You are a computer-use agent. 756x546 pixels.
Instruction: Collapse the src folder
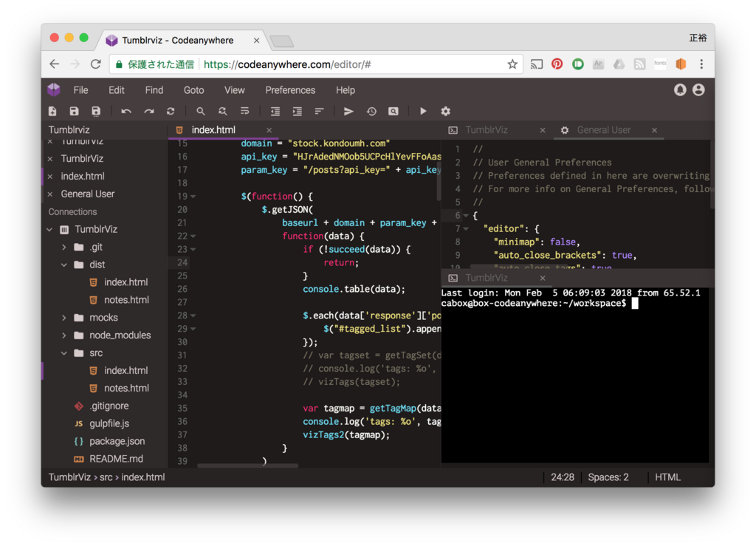(x=63, y=353)
